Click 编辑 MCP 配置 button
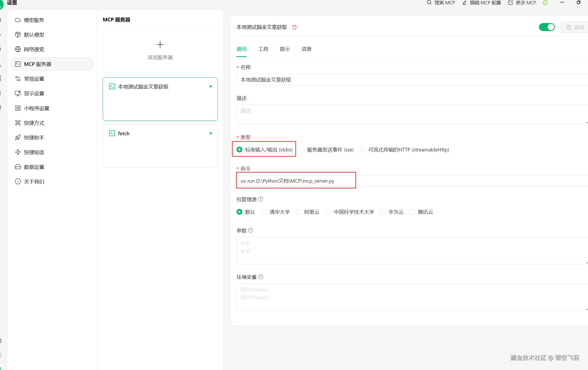Viewport: 588px width, 370px height. [482, 3]
